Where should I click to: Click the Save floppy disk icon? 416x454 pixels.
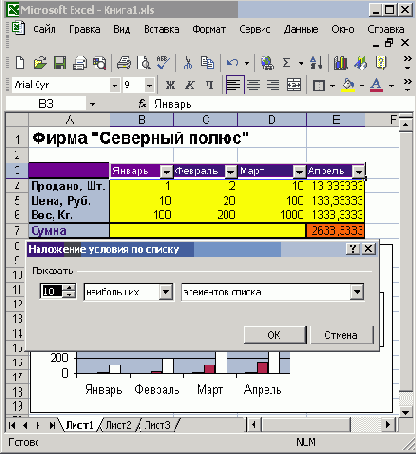(x=60, y=63)
